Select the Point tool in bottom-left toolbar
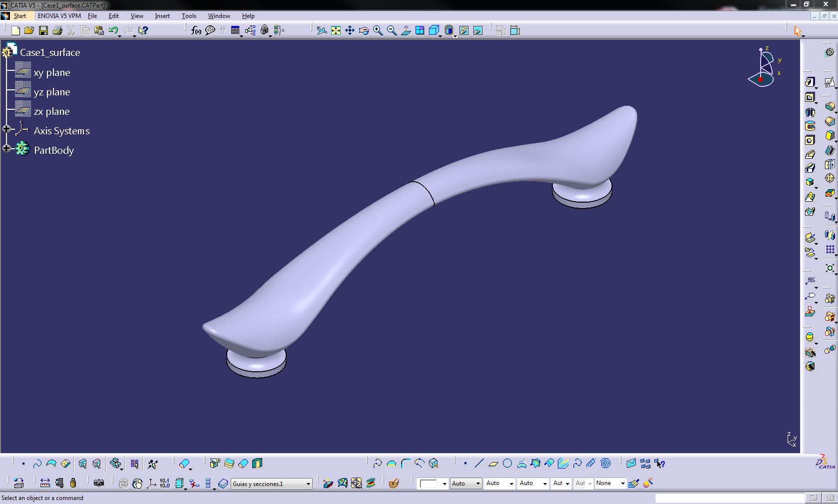Screen dimensions: 838x504 click(x=23, y=464)
